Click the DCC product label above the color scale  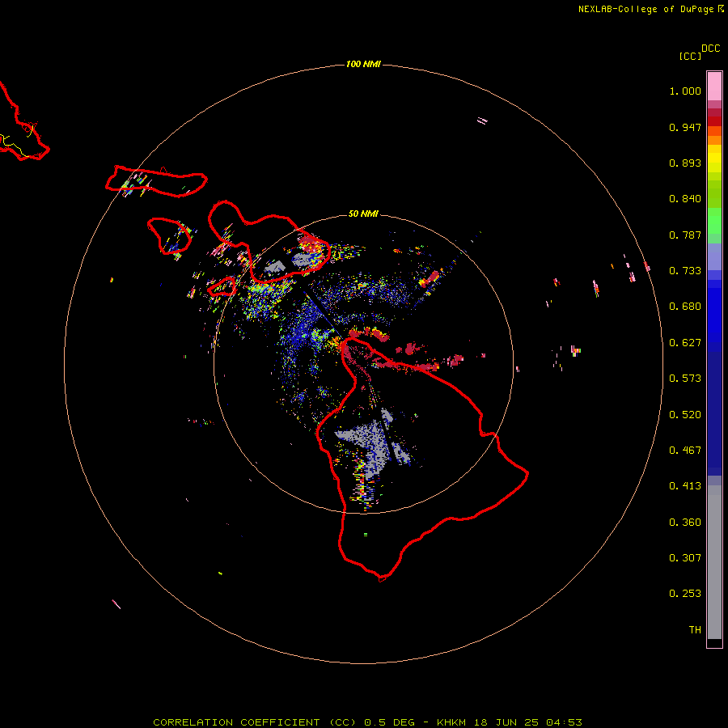click(x=711, y=49)
